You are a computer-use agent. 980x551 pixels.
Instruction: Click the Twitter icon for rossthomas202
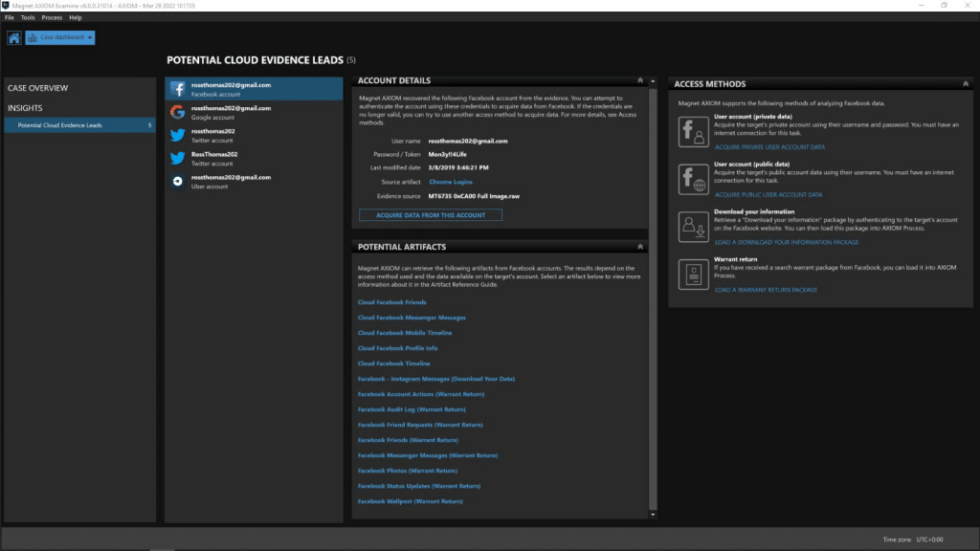point(175,135)
